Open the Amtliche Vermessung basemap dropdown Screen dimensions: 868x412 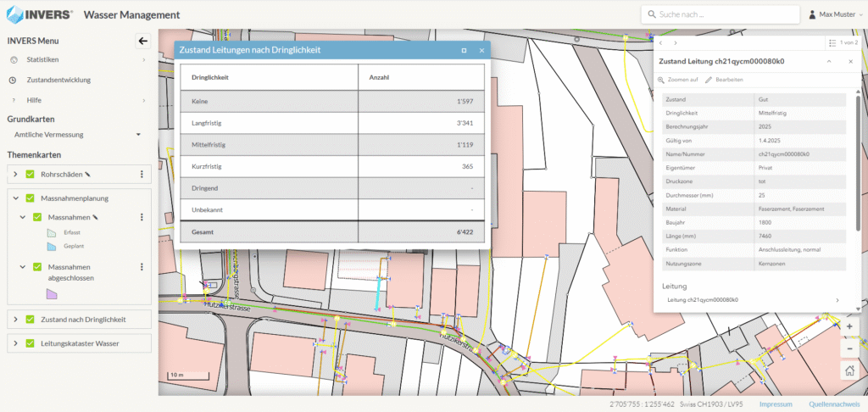(77, 134)
